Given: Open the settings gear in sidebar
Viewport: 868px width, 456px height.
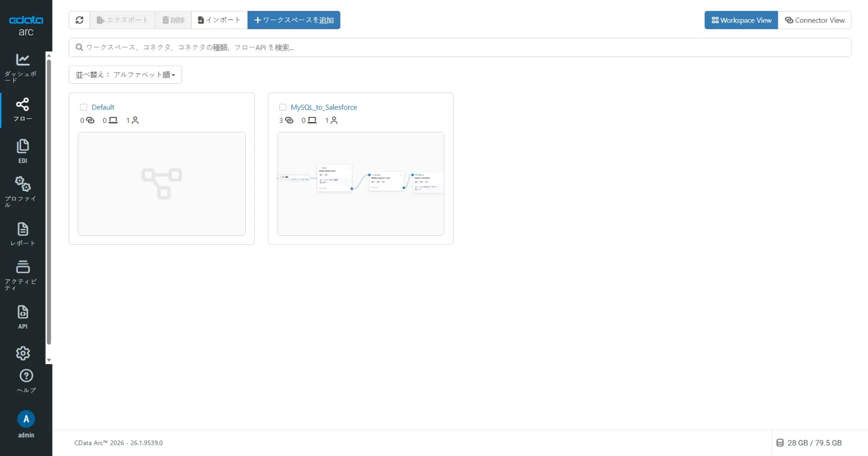Looking at the screenshot, I should tap(23, 353).
